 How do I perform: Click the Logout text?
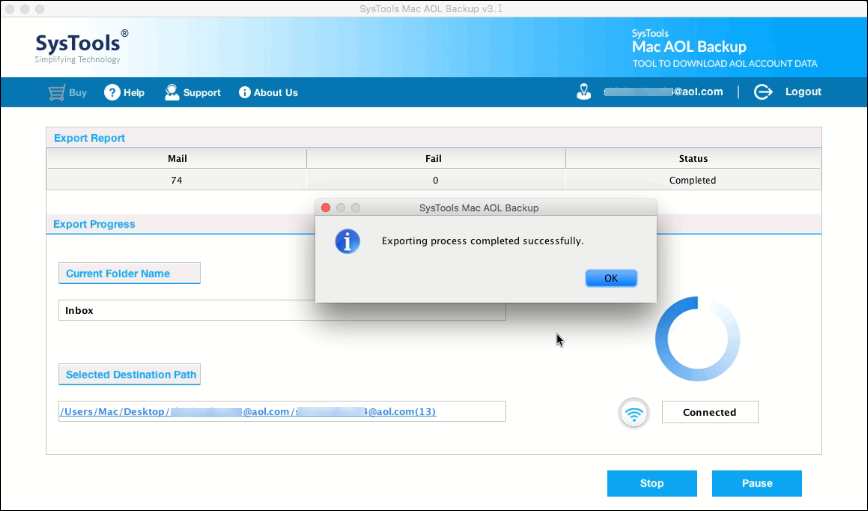point(803,92)
